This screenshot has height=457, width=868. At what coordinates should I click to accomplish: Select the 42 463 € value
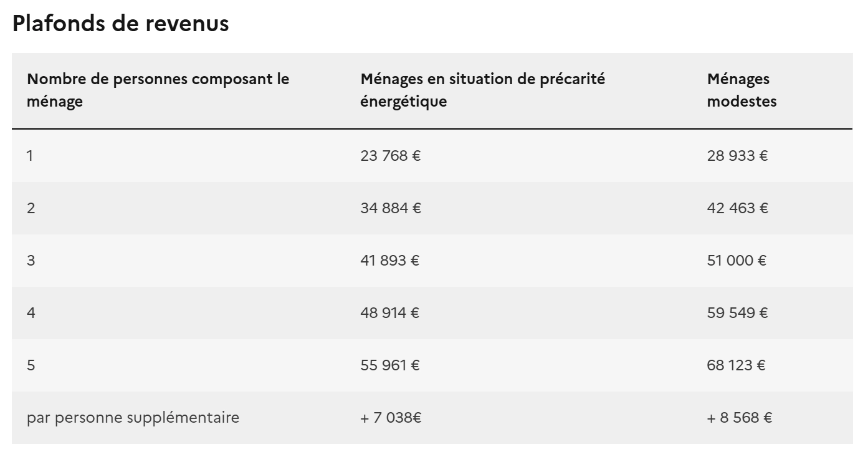pos(737,208)
